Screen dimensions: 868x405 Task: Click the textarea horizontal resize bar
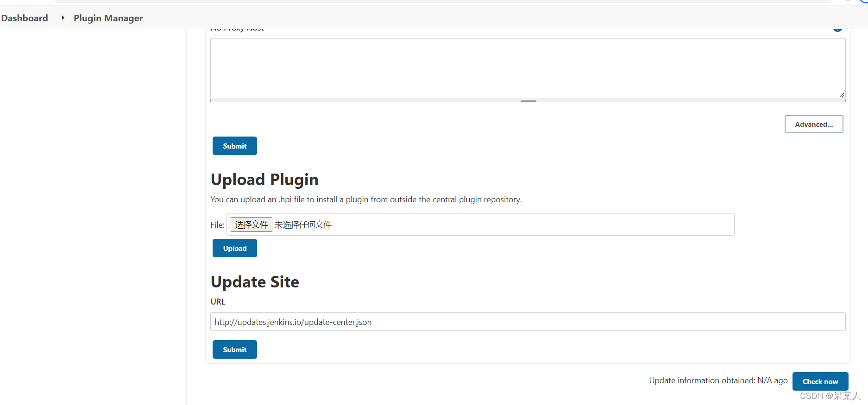click(528, 100)
